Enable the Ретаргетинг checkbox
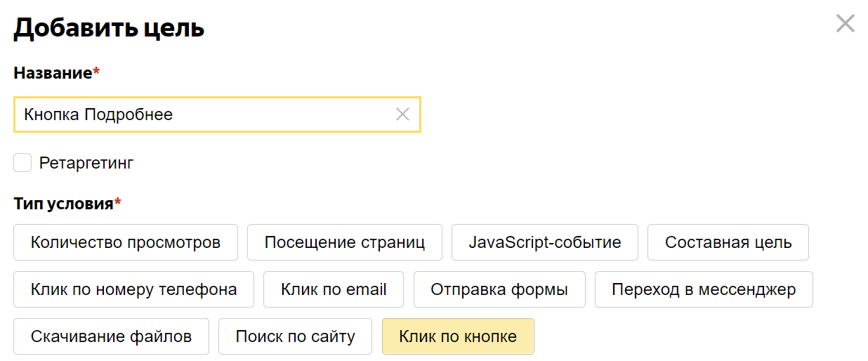The width and height of the screenshot is (868, 361). [x=23, y=163]
